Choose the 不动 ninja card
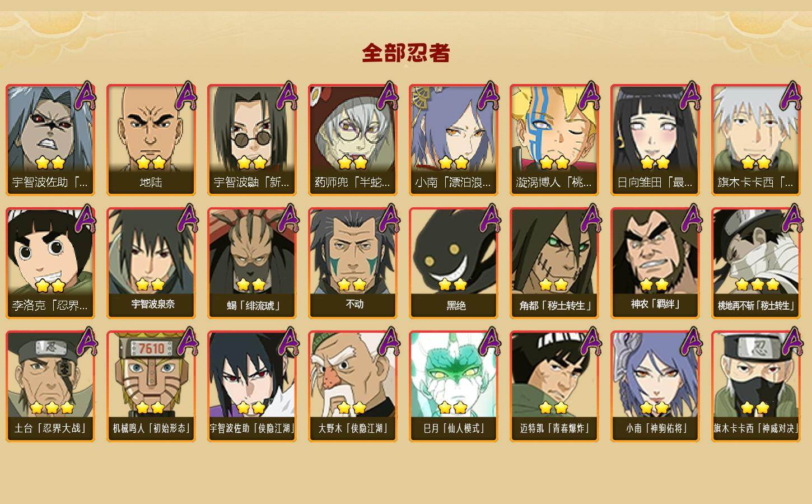This screenshot has width=812, height=504. [x=353, y=263]
